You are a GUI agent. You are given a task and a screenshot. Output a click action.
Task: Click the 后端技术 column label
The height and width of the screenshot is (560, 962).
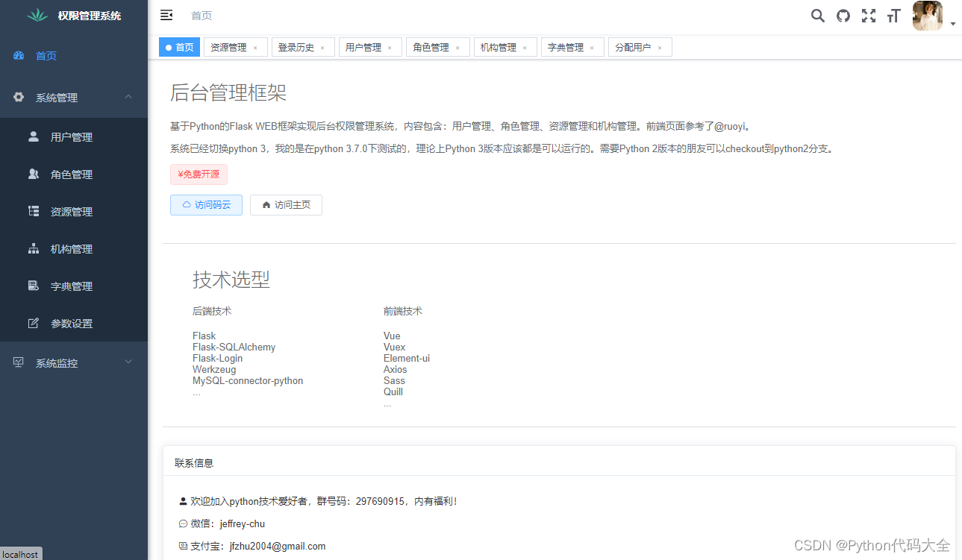coord(212,311)
